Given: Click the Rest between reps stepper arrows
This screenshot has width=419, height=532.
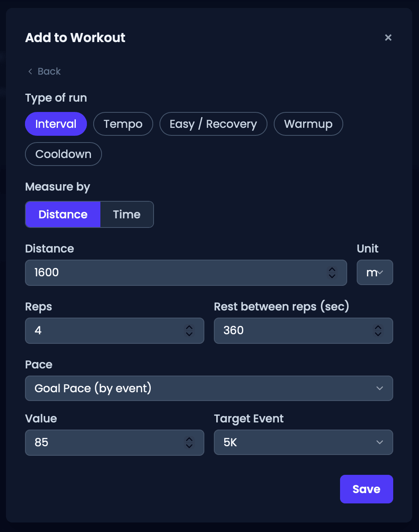Looking at the screenshot, I should [378, 330].
